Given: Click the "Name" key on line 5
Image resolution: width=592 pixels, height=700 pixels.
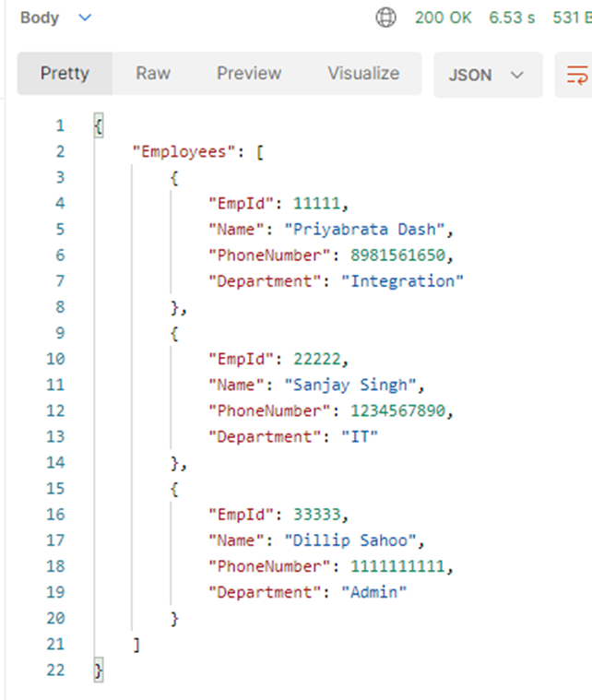Looking at the screenshot, I should point(236,230).
